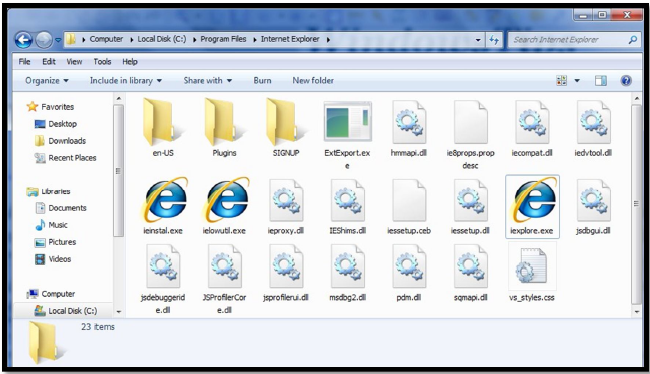Screen dimensions: 650x374
Task: Open Windows Help with the question mark icon
Action: tap(626, 80)
